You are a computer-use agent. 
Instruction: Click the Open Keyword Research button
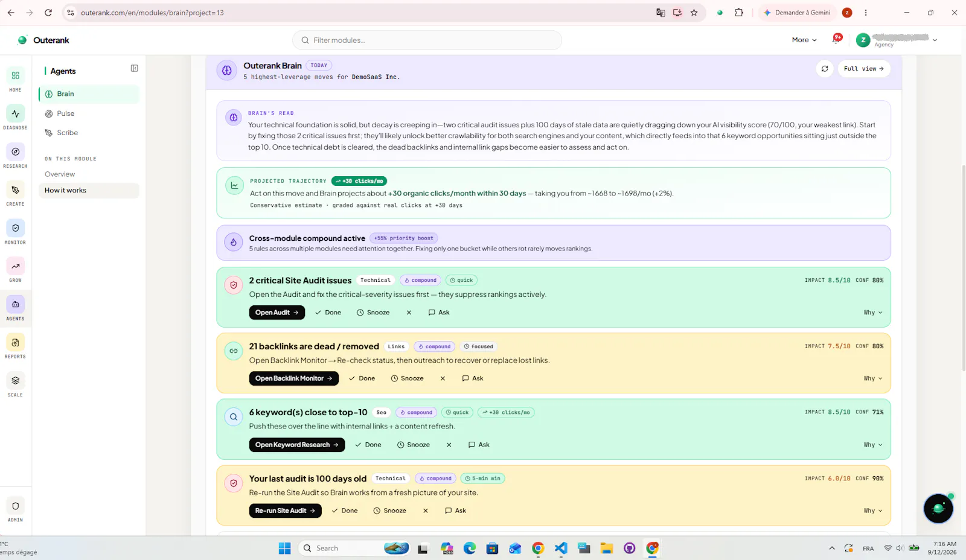pyautogui.click(x=296, y=445)
